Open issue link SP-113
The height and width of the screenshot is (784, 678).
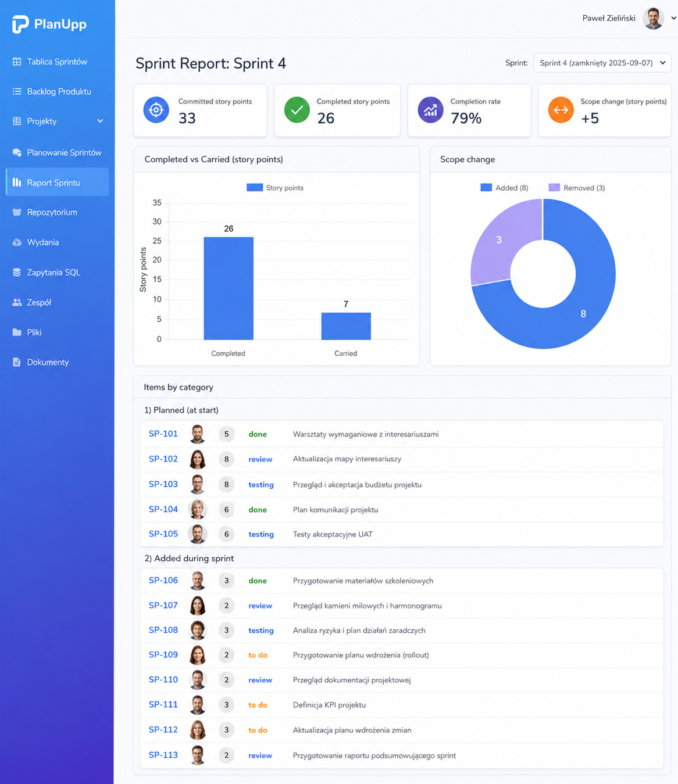tap(163, 755)
